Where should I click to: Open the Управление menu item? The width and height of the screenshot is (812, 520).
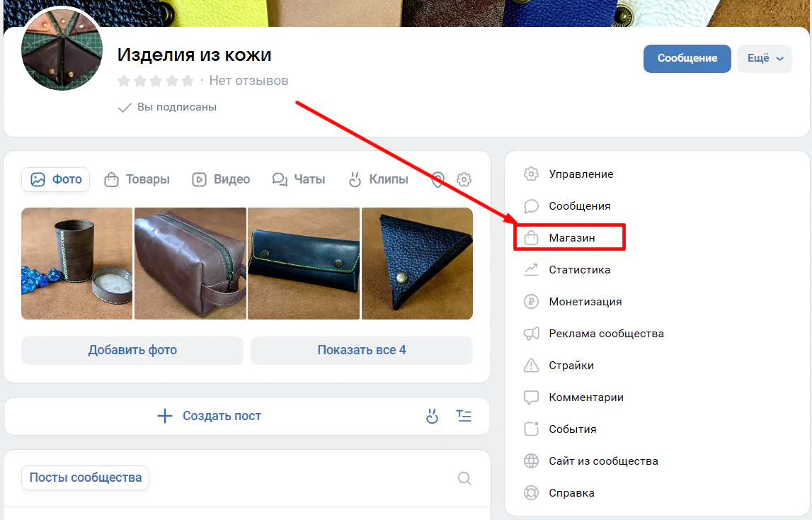[x=581, y=174]
